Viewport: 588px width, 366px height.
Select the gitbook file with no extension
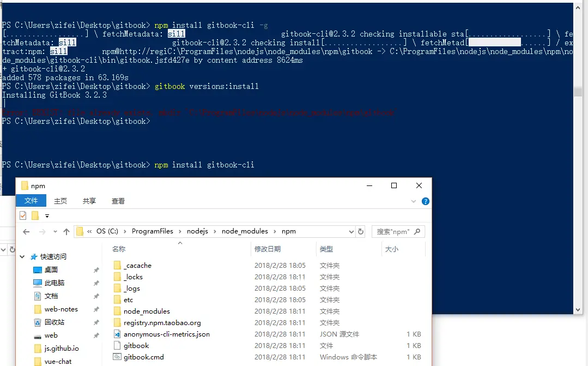point(136,346)
